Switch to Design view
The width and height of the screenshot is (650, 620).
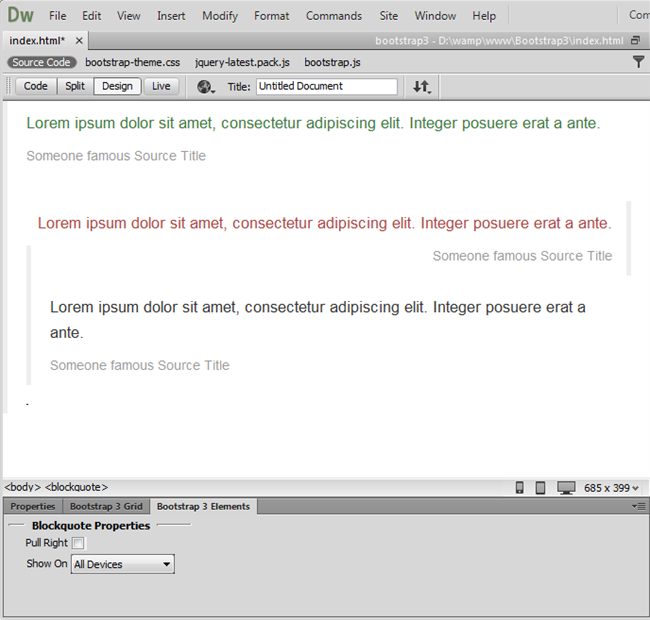click(x=117, y=86)
